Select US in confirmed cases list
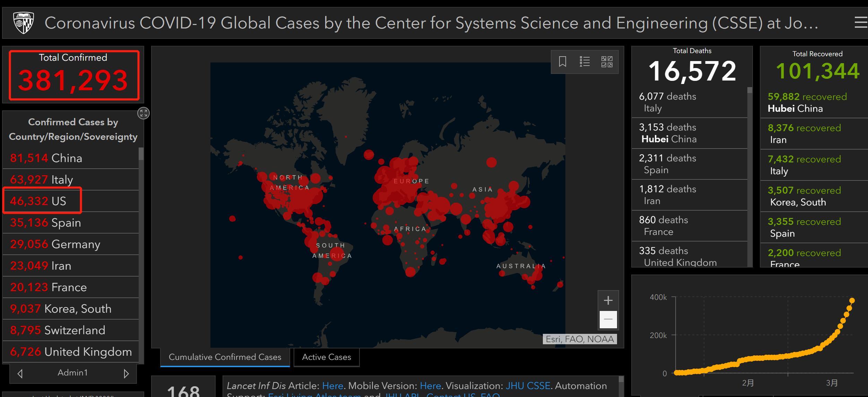This screenshot has height=397, width=868. [x=71, y=201]
